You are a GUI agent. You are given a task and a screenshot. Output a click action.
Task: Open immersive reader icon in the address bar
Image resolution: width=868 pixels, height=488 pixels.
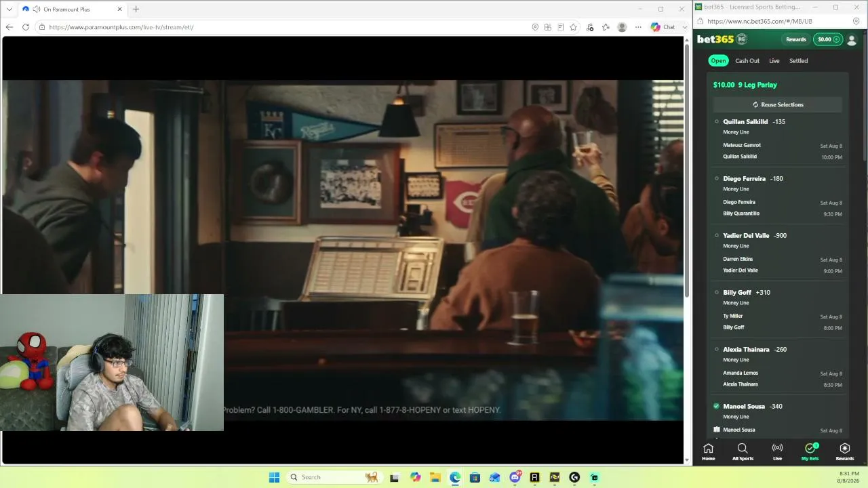coord(561,27)
